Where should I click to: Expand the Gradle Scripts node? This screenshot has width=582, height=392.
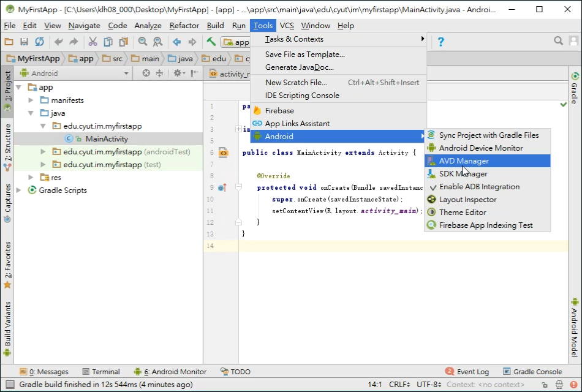click(x=19, y=190)
